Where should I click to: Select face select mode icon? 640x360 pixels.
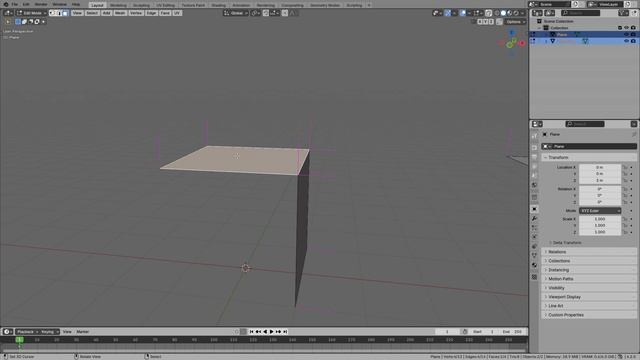[65, 13]
